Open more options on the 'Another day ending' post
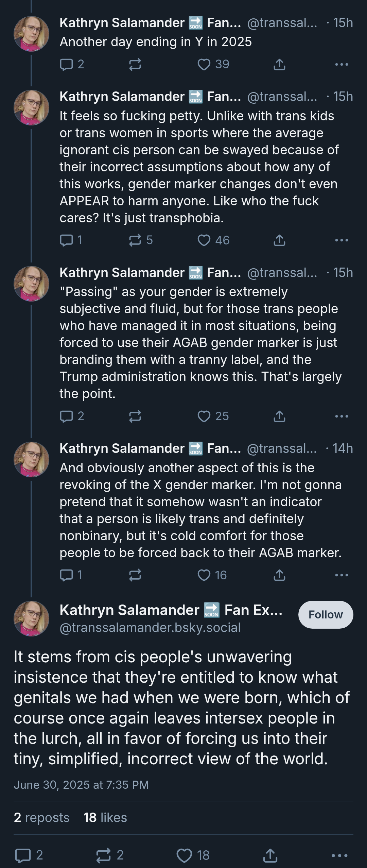 [342, 64]
